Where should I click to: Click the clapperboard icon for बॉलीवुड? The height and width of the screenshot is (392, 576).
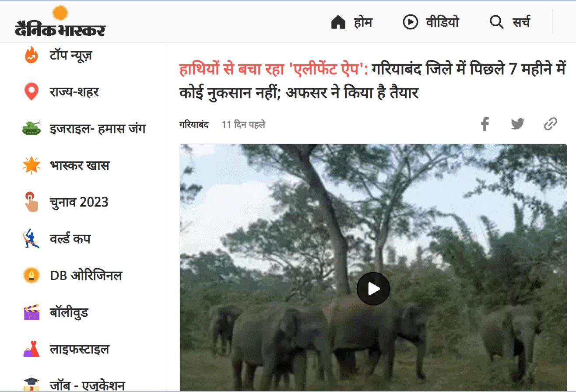tap(31, 312)
